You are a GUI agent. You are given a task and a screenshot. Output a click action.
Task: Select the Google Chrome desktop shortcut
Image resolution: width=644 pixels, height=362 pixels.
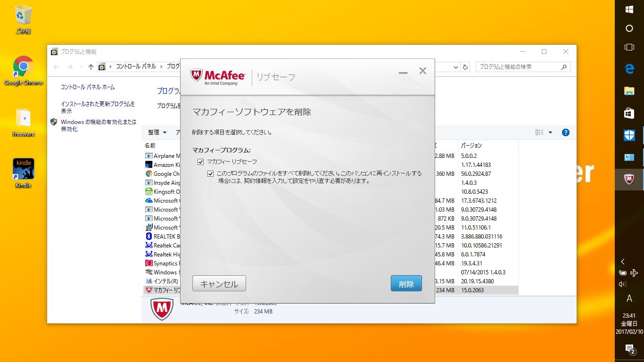click(x=23, y=71)
